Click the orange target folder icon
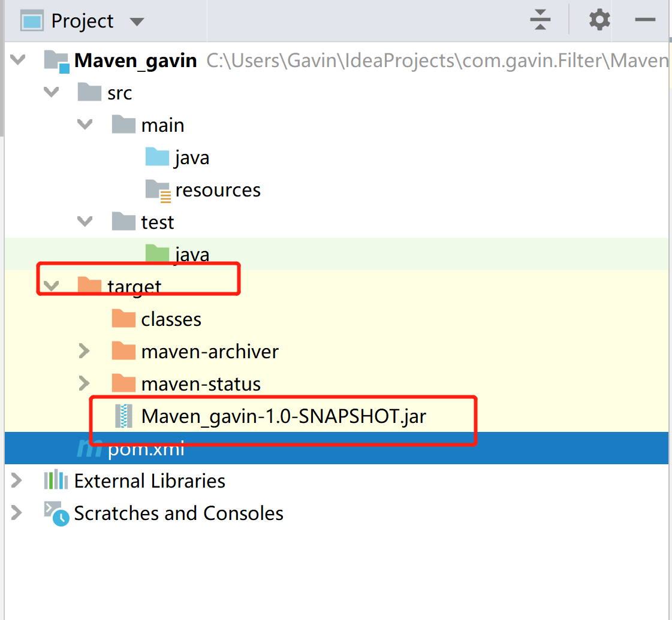This screenshot has height=620, width=672. pos(89,285)
